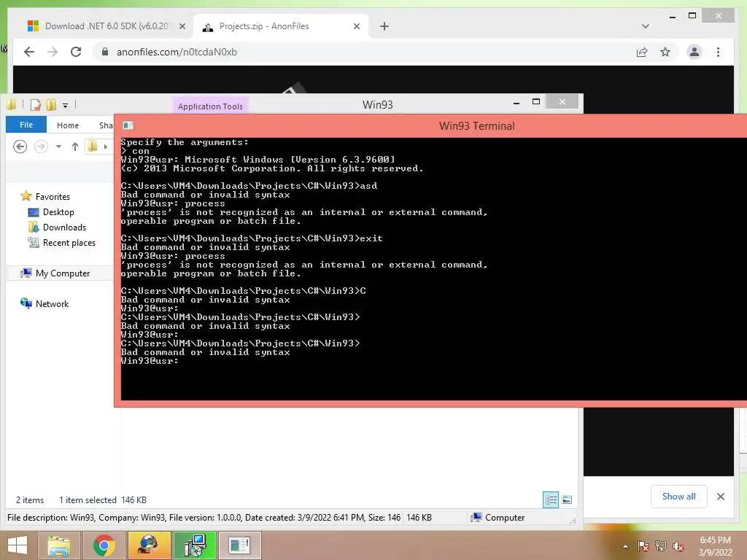The height and width of the screenshot is (560, 747).
Task: Open Home ribbon tab in Explorer
Action: [x=68, y=125]
